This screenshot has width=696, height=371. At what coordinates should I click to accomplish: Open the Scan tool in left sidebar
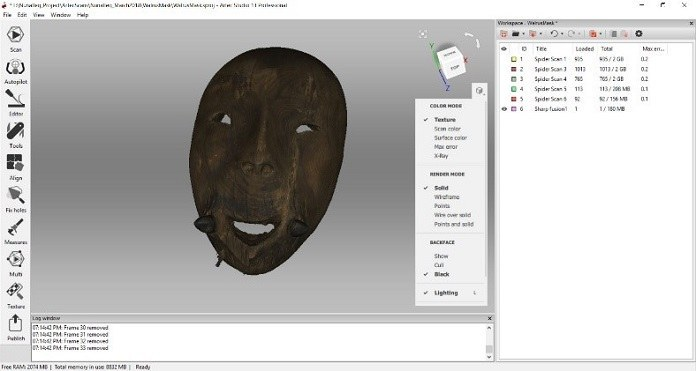[15, 39]
